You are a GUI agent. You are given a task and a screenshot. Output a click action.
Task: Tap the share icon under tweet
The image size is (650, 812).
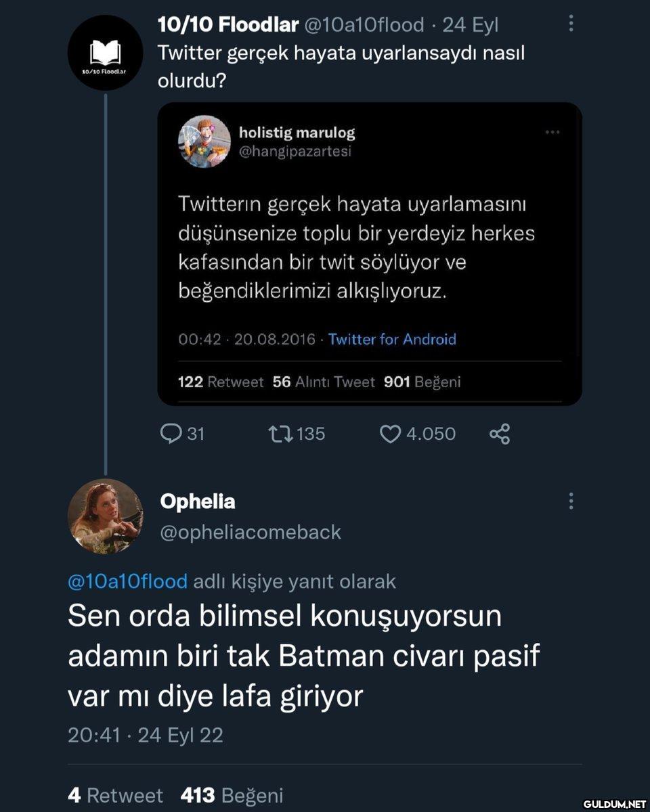point(499,434)
